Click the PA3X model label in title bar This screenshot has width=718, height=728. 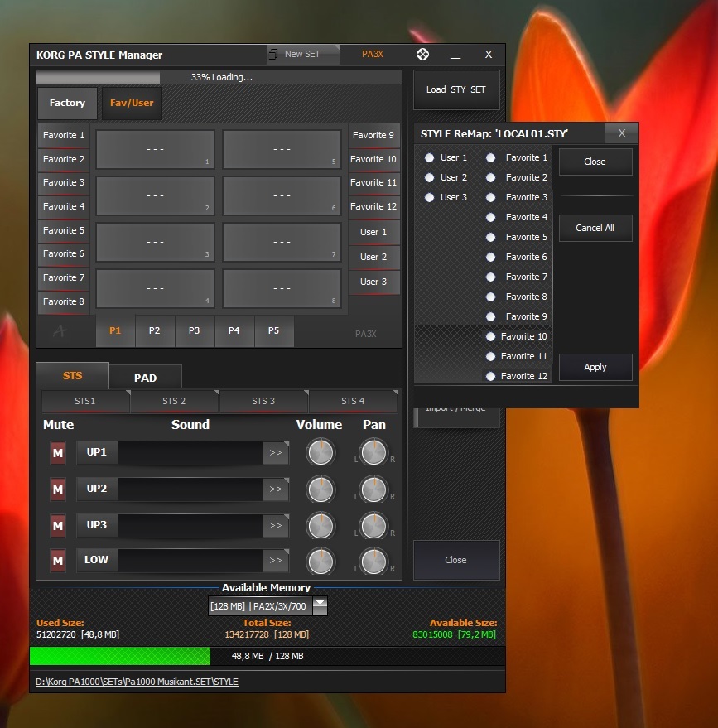372,54
